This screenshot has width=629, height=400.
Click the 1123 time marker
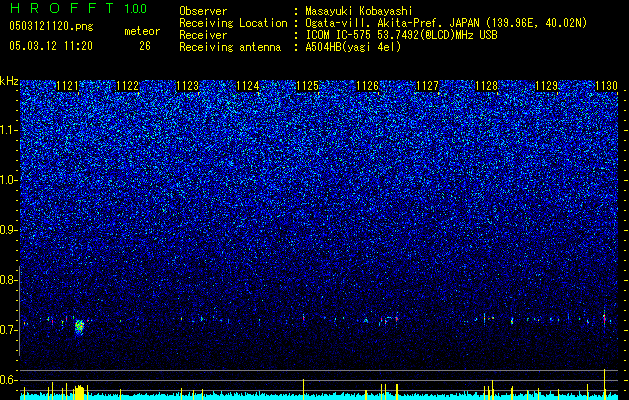pyautogui.click(x=187, y=86)
